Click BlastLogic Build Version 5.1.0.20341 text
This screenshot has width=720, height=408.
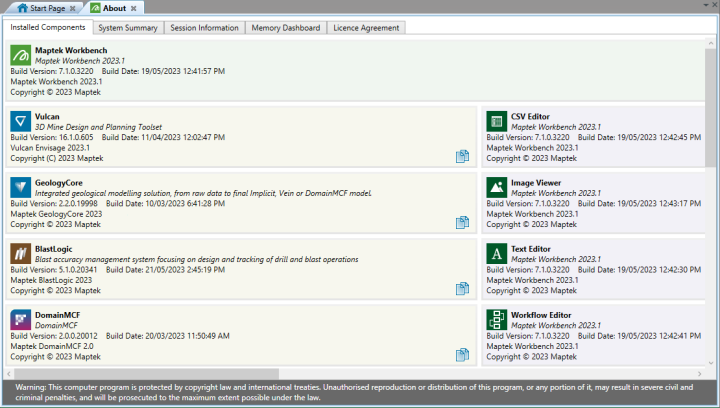(x=54, y=269)
